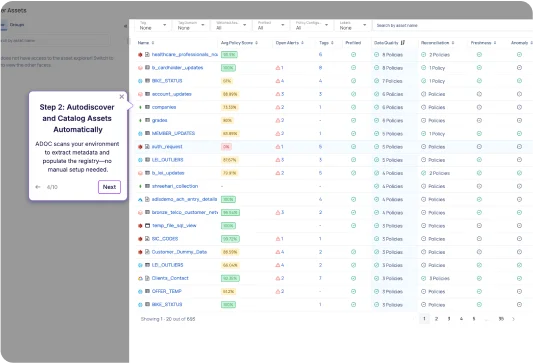Click '8 Policies' in healthcare_professionals row
Screen dimensions: 533x363
[x=392, y=55]
